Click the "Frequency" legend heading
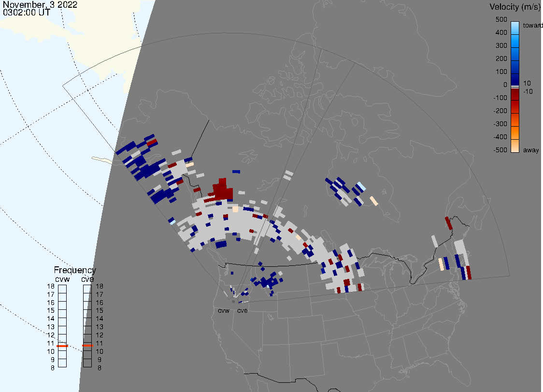 tap(75, 270)
